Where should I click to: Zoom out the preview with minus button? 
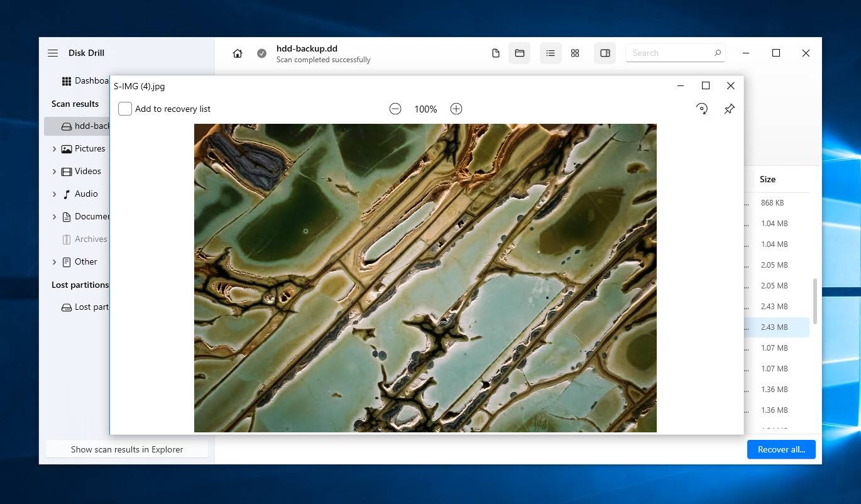point(395,109)
